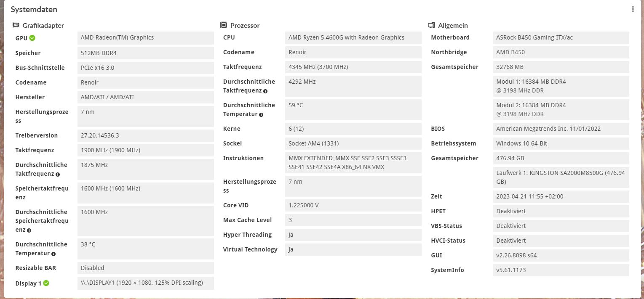Viewport: 644px width, 299px height.
Task: Click info icon beside CPU Durchschnittliche Temperatur
Action: pos(261,114)
